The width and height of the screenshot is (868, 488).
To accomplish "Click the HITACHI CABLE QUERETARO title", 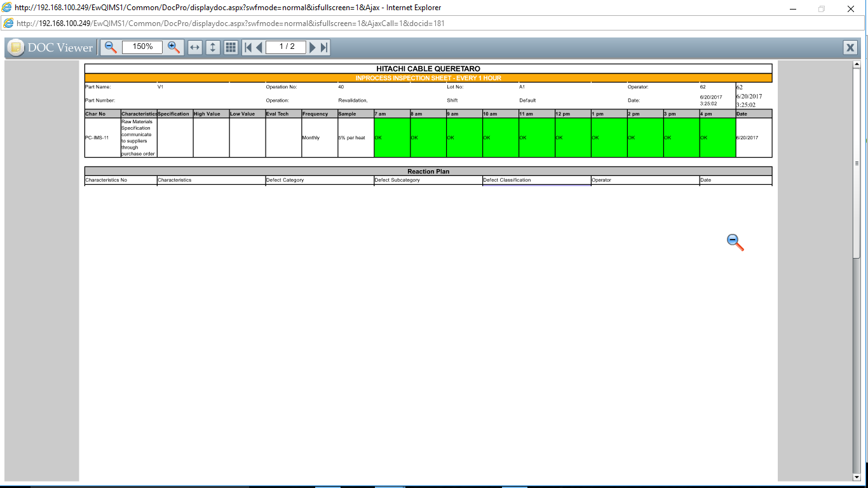I will pos(428,69).
